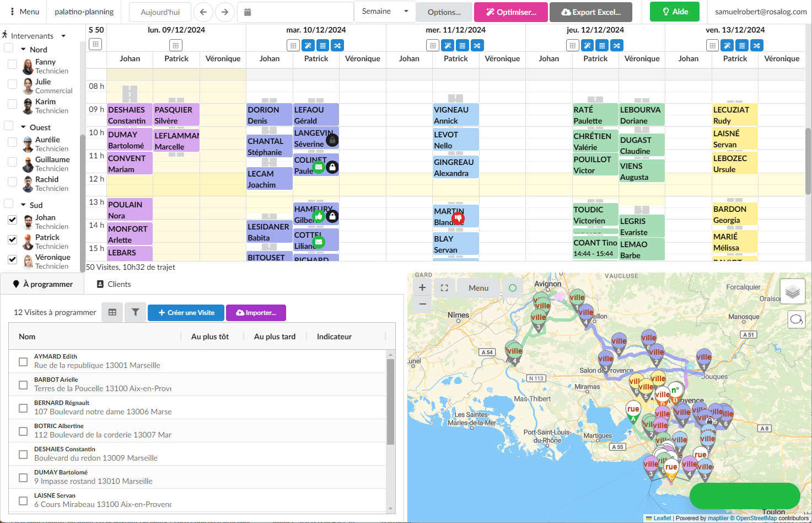
Task: Expand the Intervenants dropdown arrow
Action: (x=63, y=36)
